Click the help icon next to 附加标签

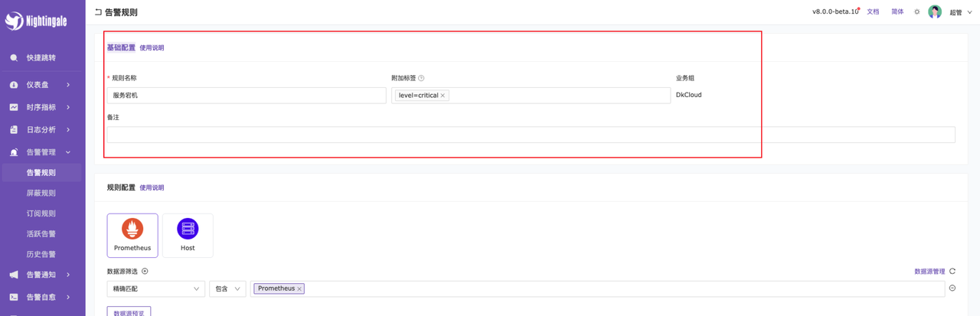tap(421, 78)
